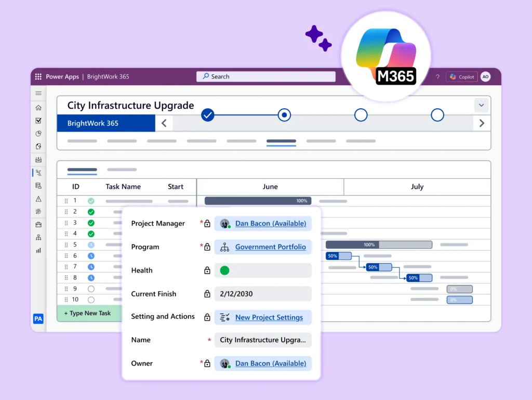The image size is (532, 400).
Task: Click the lock icon beside Current Finish
Action: coord(207,294)
